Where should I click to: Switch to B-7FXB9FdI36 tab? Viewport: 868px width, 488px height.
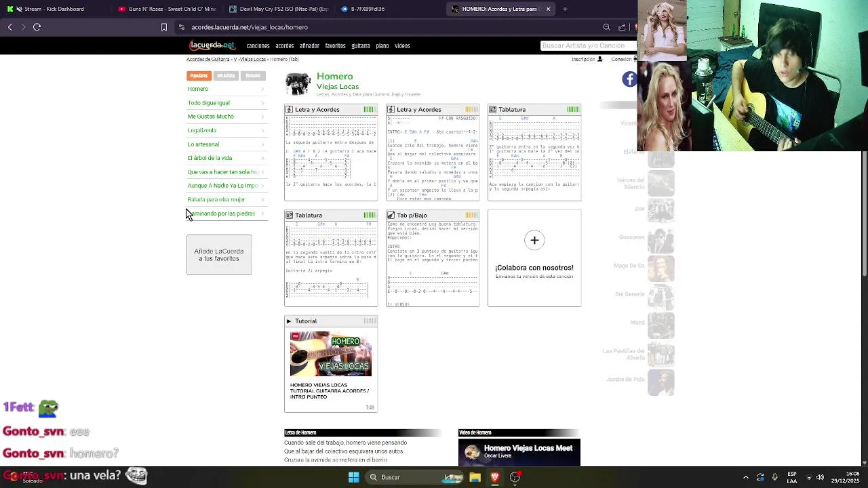click(389, 9)
